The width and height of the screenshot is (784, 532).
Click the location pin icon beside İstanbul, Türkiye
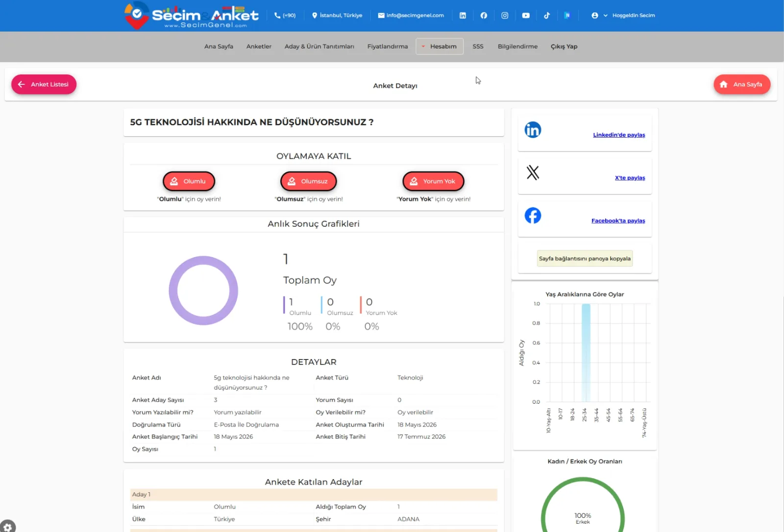[x=315, y=16]
